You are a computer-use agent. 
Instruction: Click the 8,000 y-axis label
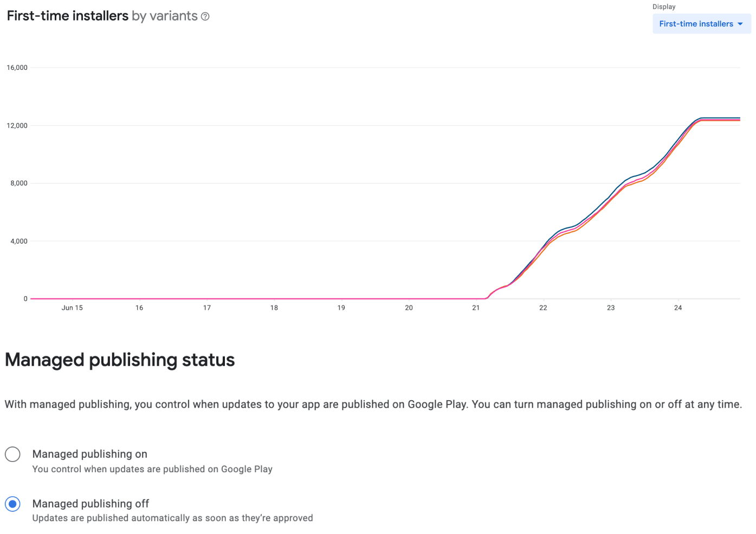(x=18, y=183)
